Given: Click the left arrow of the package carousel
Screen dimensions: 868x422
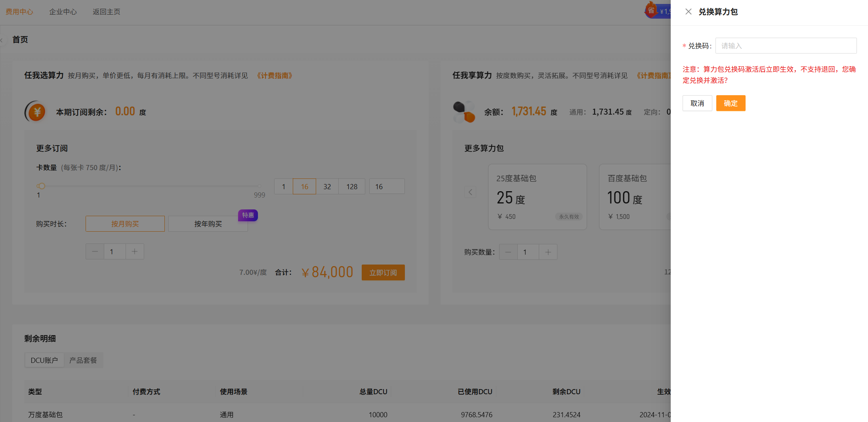Looking at the screenshot, I should pos(470,192).
